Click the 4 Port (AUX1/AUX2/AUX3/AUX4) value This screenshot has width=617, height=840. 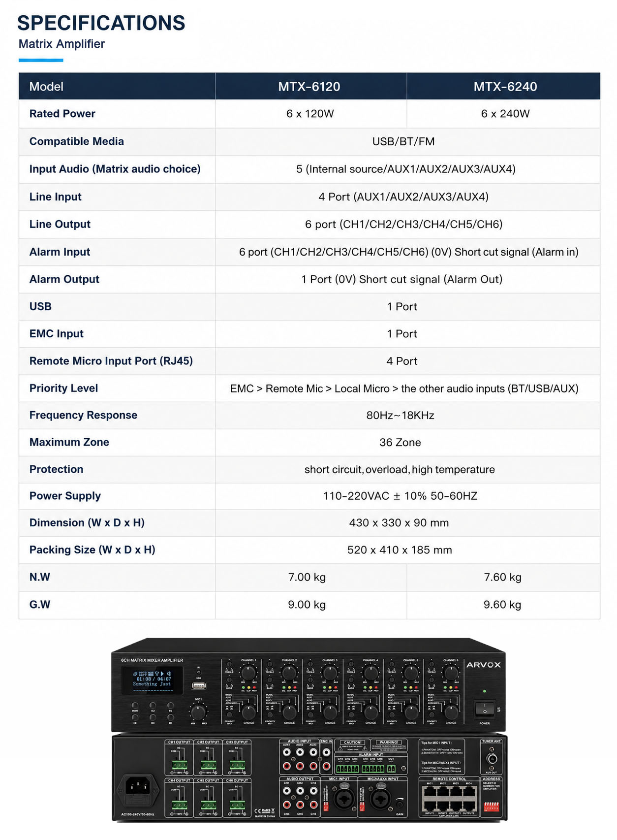403,197
